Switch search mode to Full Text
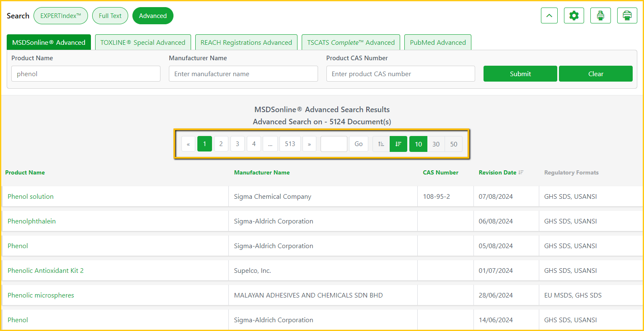This screenshot has height=331, width=644. coord(110,16)
